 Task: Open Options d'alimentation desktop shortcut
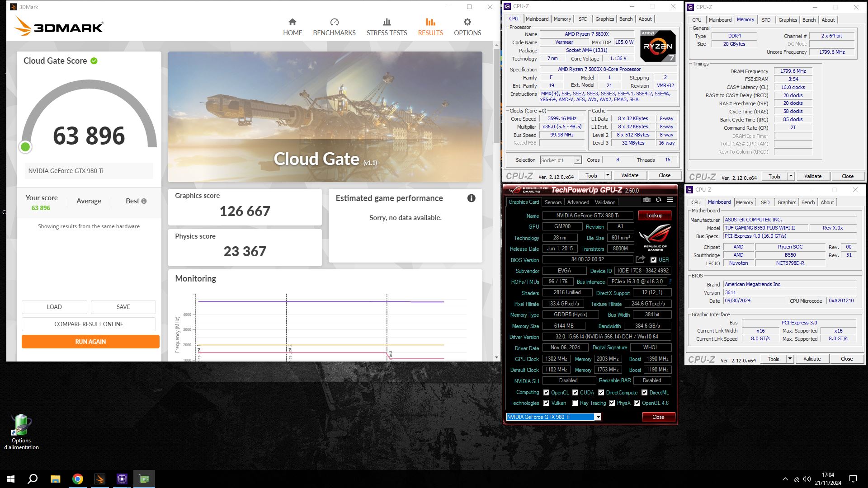(21, 432)
